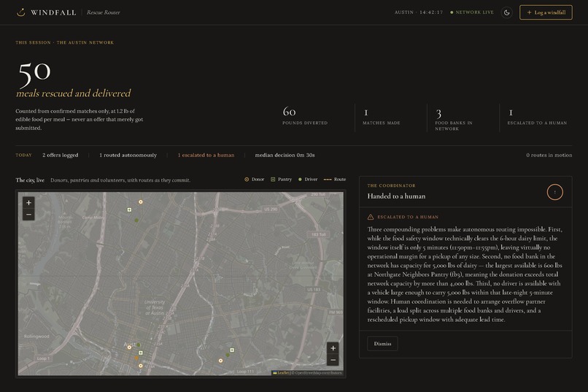Screen dimensions: 588x392
Task: Click the Route legend dashed line
Action: [328, 180]
